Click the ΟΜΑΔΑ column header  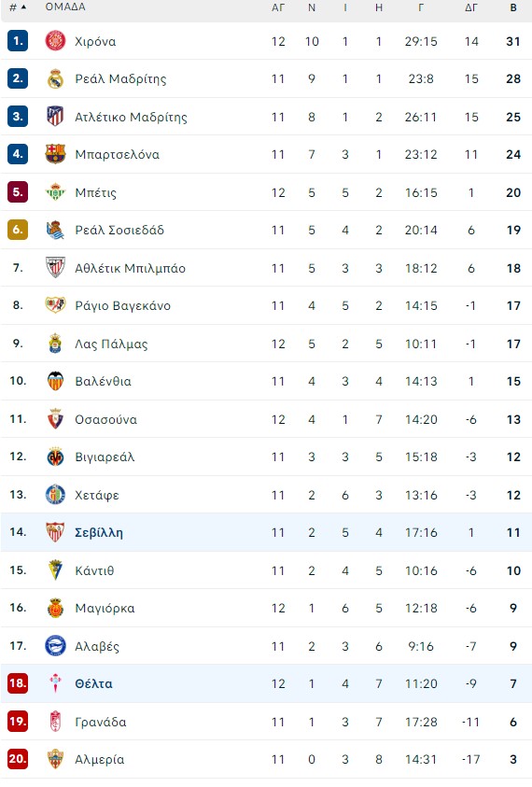coord(65,7)
